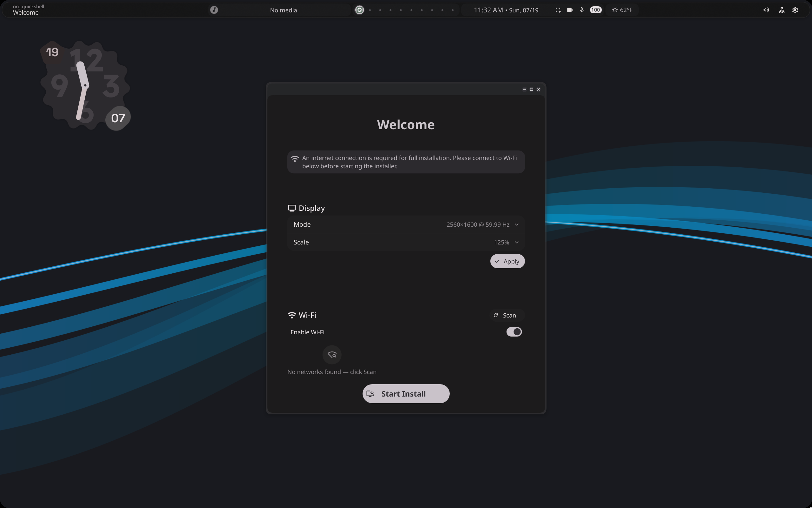This screenshot has width=812, height=508.
Task: Minimize the Welcome window
Action: click(524, 89)
